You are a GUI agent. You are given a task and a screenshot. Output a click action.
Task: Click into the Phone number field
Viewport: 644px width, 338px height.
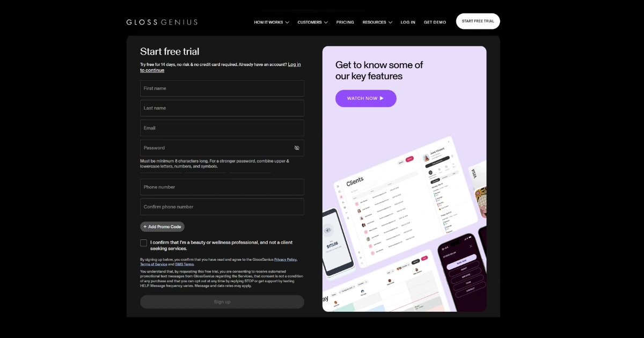coord(222,187)
